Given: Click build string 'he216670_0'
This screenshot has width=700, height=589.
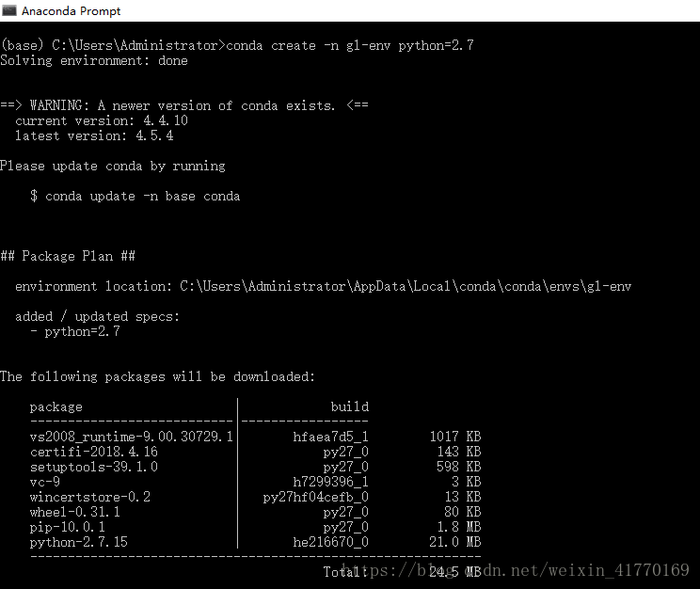Looking at the screenshot, I should 331,542.
